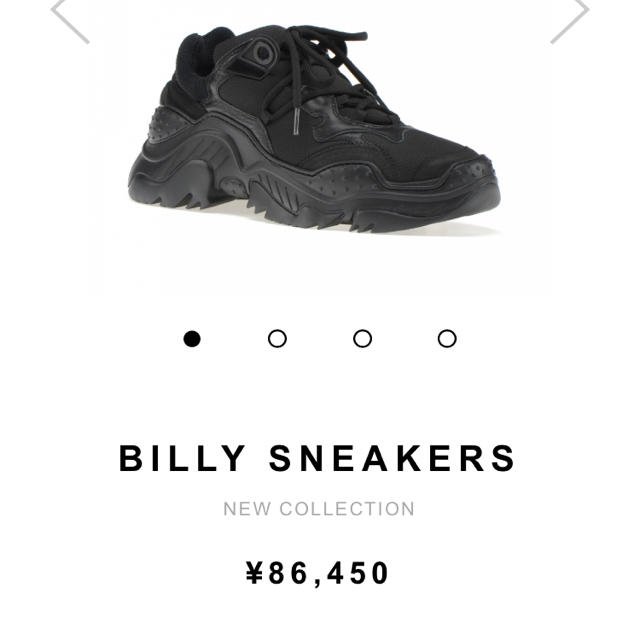Open the NEW COLLECTION label link
This screenshot has width=640, height=640.
(319, 509)
